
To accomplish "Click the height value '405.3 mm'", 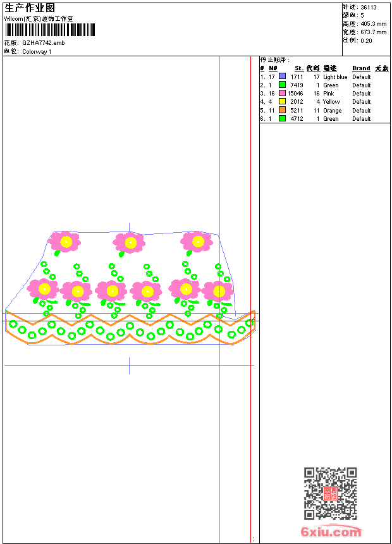I will 374,24.
